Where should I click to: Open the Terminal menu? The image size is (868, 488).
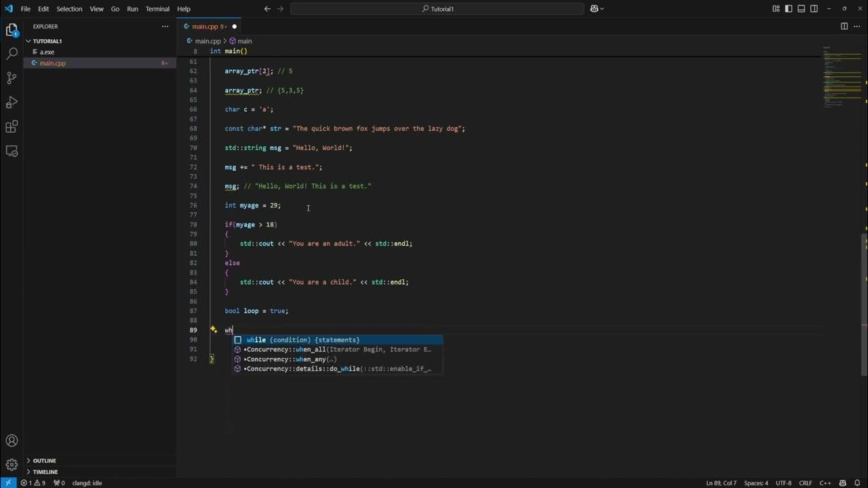point(157,9)
